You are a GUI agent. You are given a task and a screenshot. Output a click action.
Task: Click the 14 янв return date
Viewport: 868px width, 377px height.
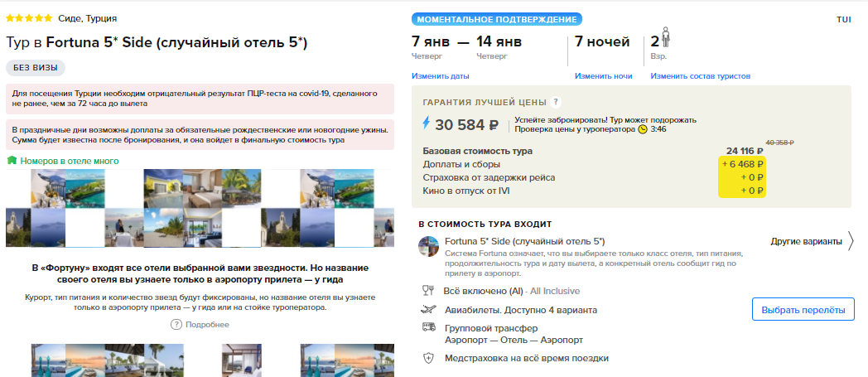[499, 41]
